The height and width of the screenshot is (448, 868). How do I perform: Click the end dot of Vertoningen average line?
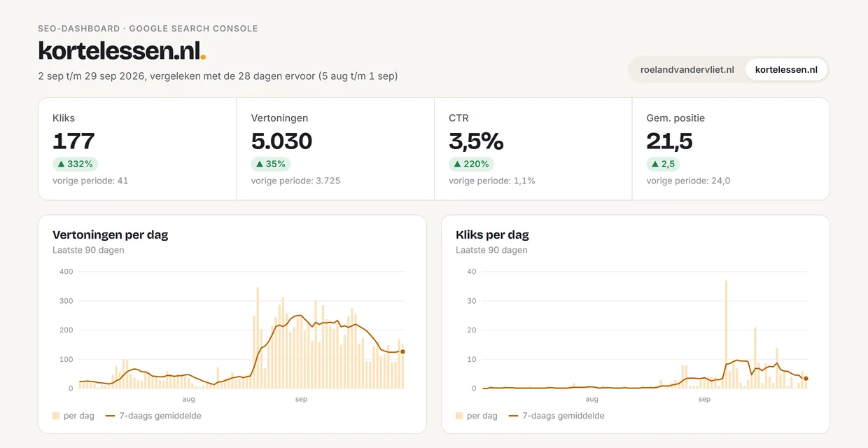[402, 352]
